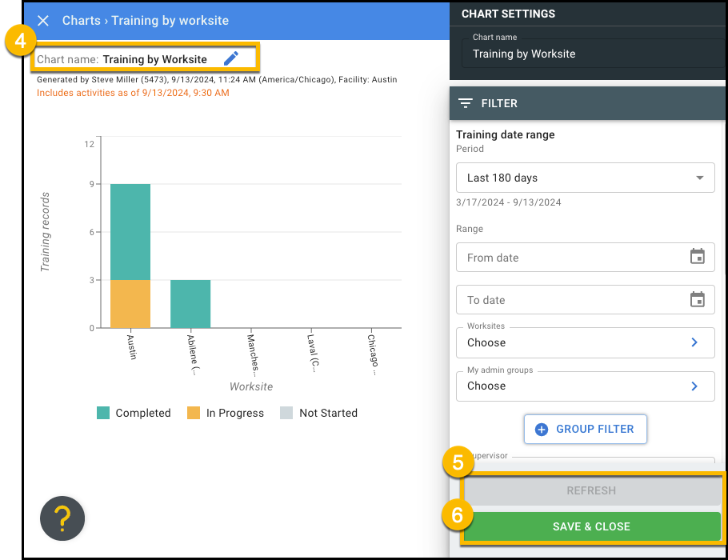The image size is (728, 560).
Task: Open the Last 180 days period dropdown
Action: 585,178
